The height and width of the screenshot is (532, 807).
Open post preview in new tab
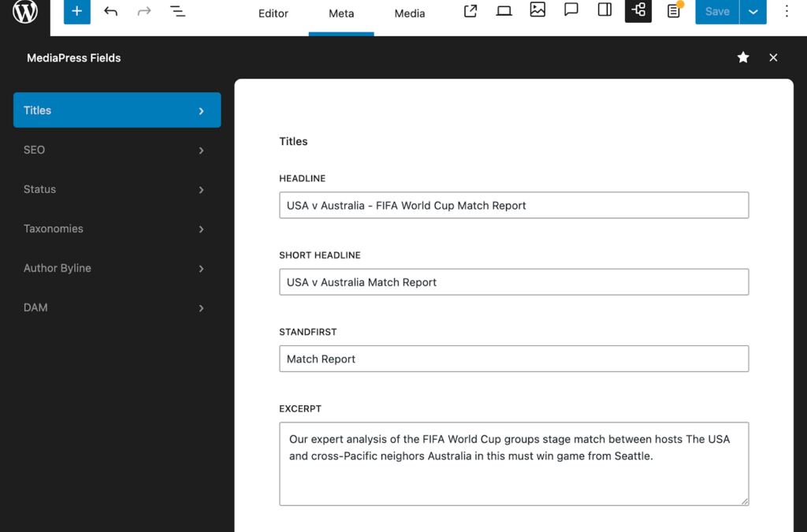coord(470,12)
